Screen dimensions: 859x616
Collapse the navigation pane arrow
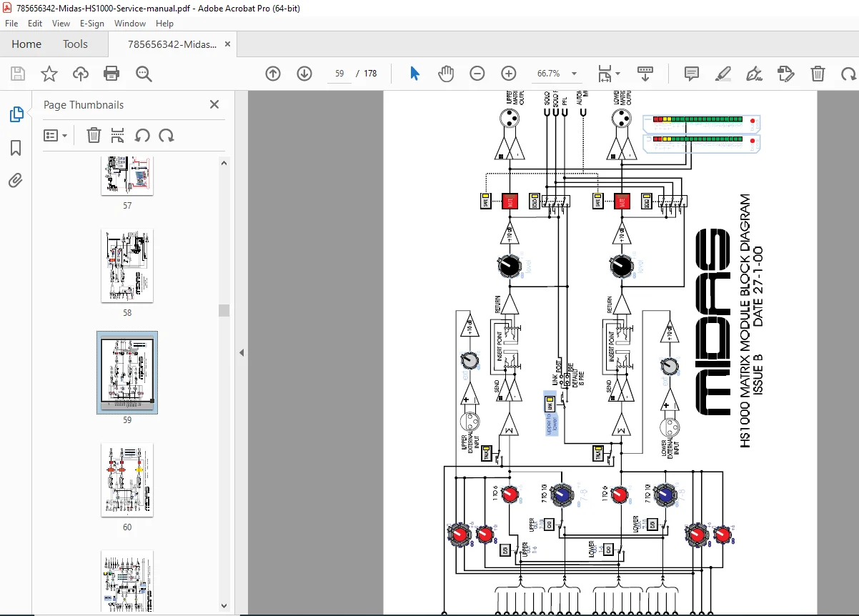pos(242,353)
